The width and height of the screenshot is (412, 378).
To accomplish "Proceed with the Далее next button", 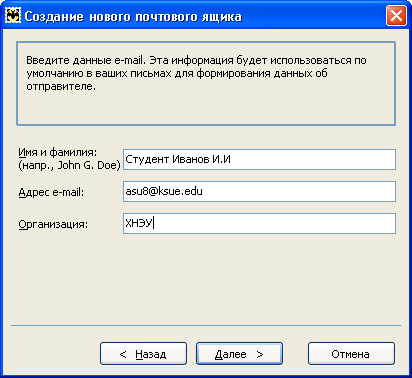I will pyautogui.click(x=239, y=354).
